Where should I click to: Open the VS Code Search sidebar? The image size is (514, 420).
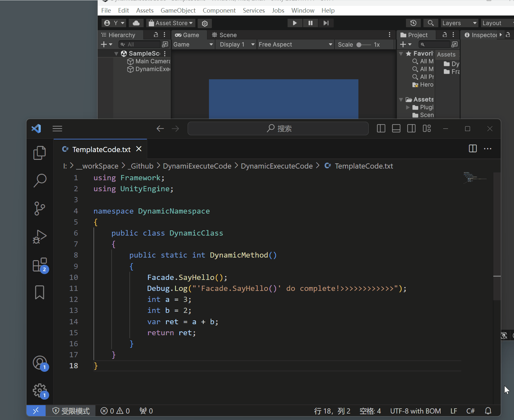(39, 181)
